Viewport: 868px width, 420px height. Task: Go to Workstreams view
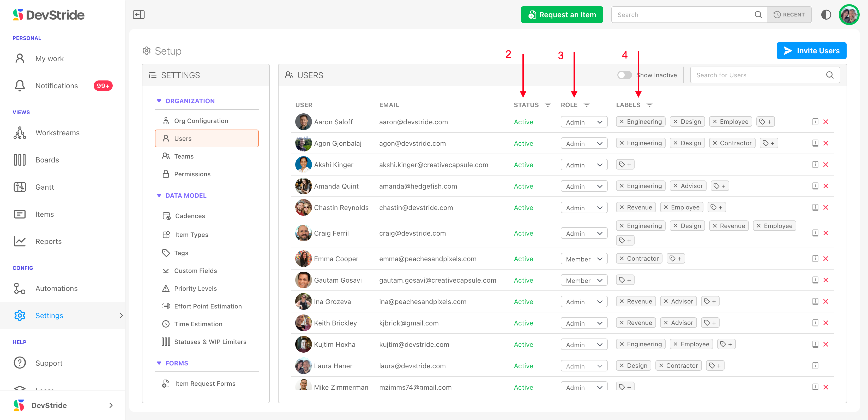tap(57, 133)
